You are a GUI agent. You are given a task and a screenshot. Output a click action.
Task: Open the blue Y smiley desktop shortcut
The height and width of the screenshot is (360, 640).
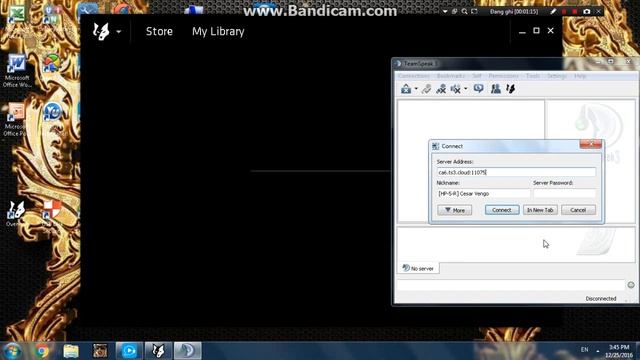coord(52,112)
